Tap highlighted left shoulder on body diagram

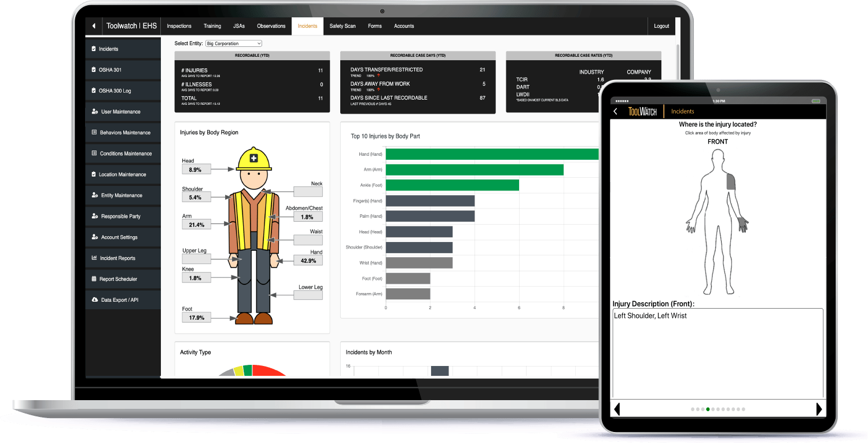click(731, 182)
